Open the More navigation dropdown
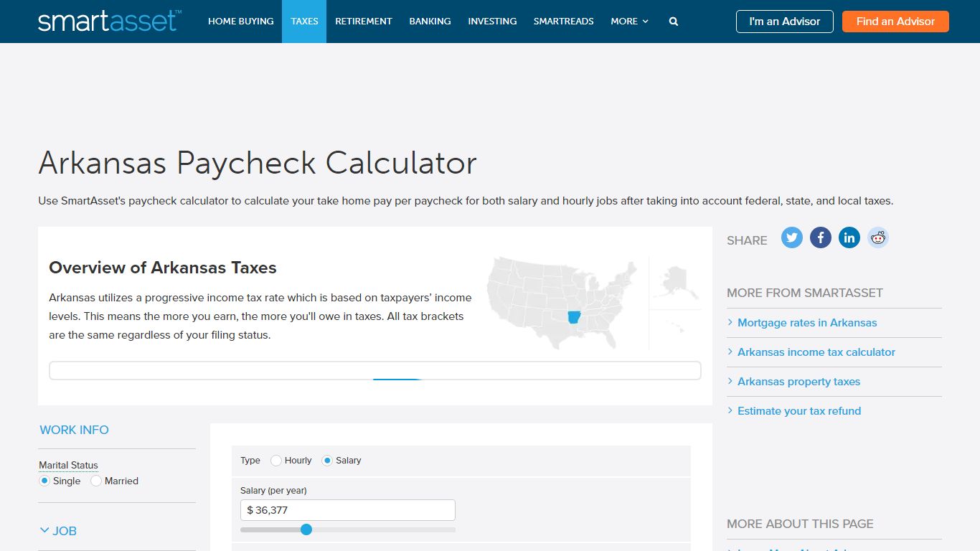 630,22
